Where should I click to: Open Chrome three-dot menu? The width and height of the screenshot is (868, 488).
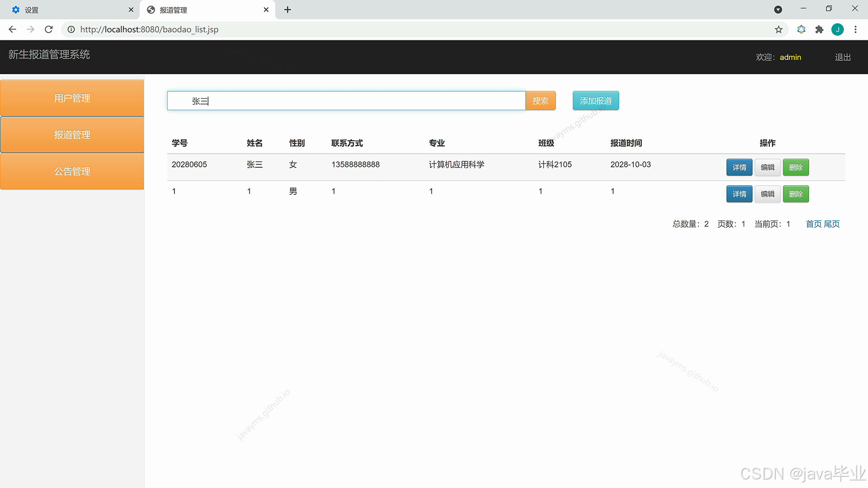click(x=855, y=29)
